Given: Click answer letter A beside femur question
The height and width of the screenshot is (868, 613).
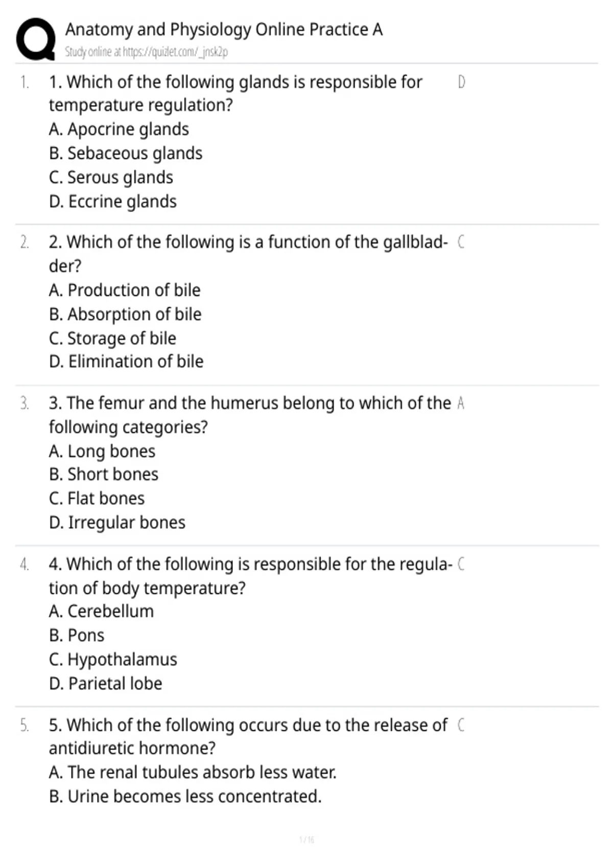Looking at the screenshot, I should pyautogui.click(x=461, y=403).
